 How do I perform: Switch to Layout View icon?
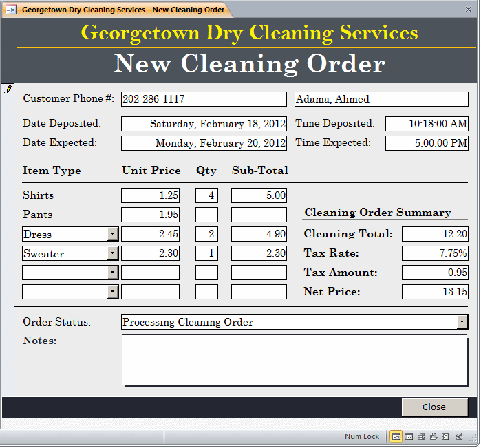click(446, 436)
